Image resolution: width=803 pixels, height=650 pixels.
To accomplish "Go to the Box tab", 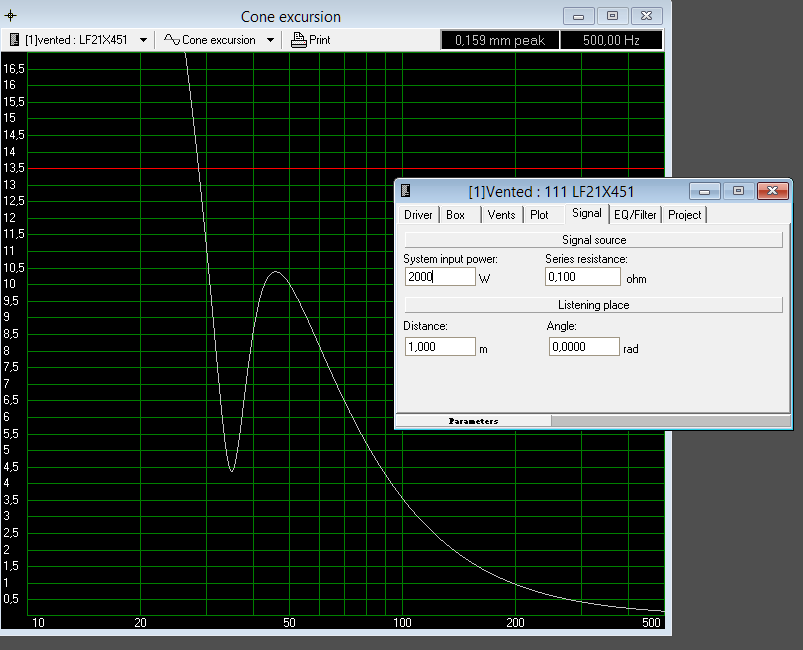I will (x=455, y=215).
